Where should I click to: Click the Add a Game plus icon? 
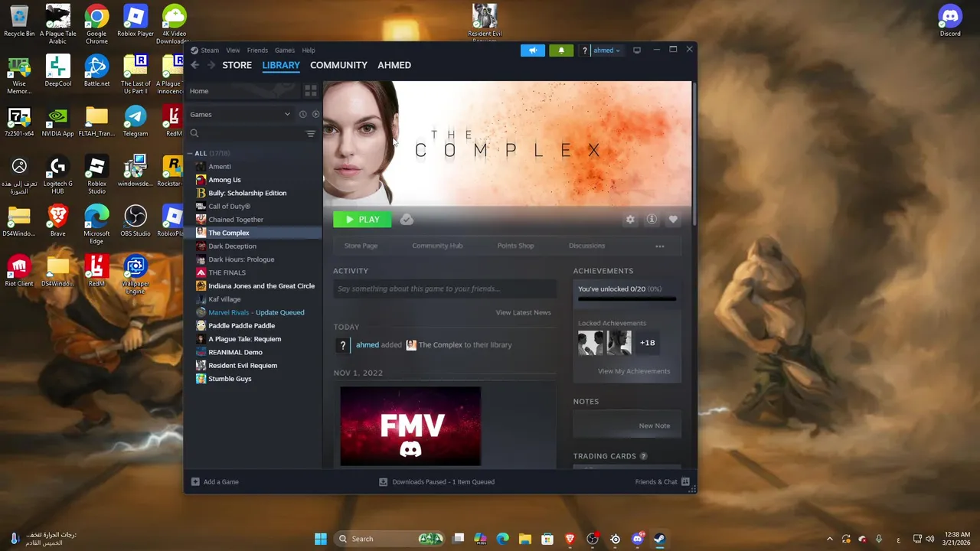[195, 482]
